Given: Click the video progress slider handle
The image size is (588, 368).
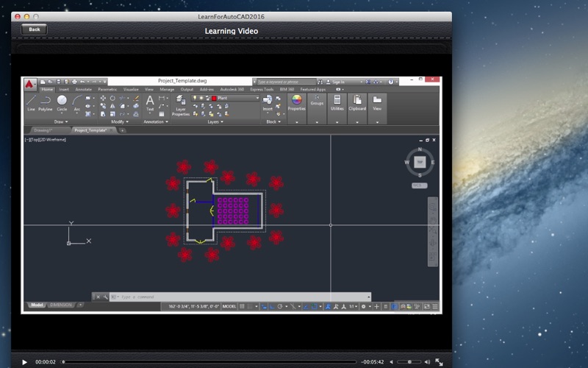Looking at the screenshot, I should click(x=63, y=362).
